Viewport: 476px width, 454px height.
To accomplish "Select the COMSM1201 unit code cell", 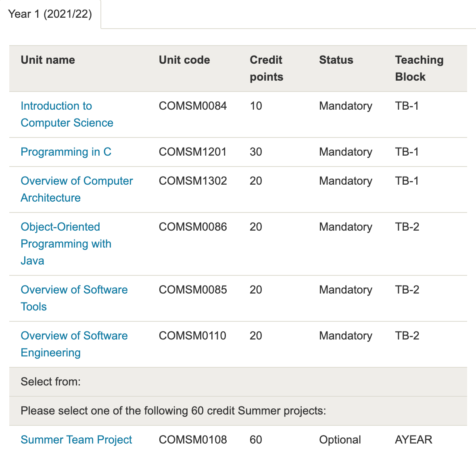I will click(192, 152).
